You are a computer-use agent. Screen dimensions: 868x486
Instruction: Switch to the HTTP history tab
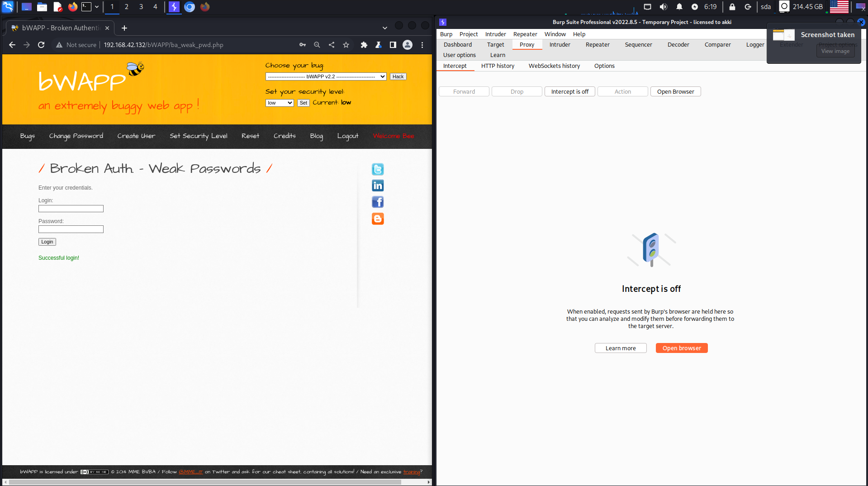[498, 66]
